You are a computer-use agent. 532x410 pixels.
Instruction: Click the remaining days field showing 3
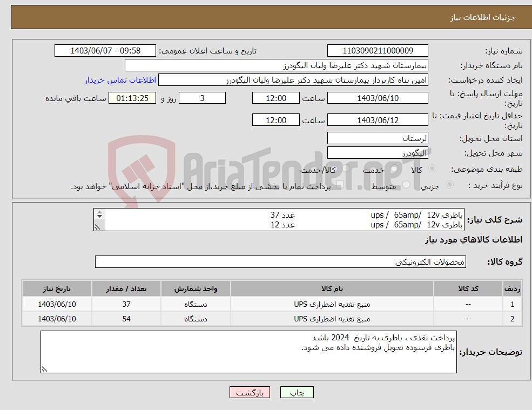coord(202,98)
